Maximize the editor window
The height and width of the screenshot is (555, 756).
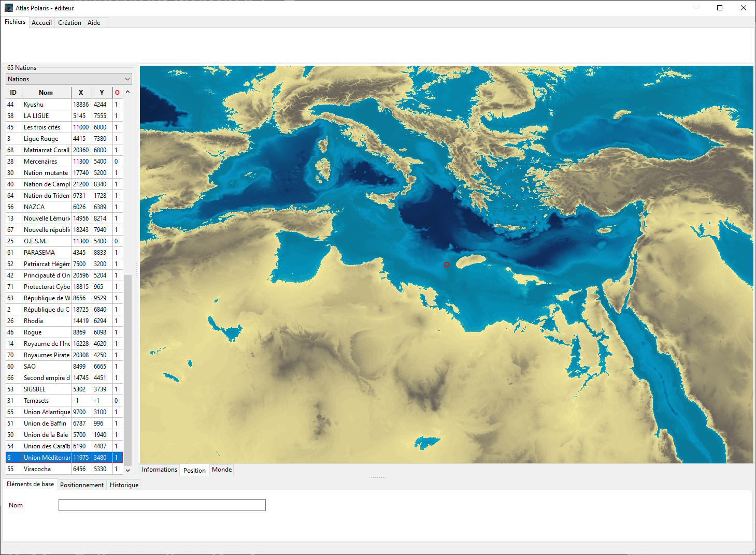(720, 8)
